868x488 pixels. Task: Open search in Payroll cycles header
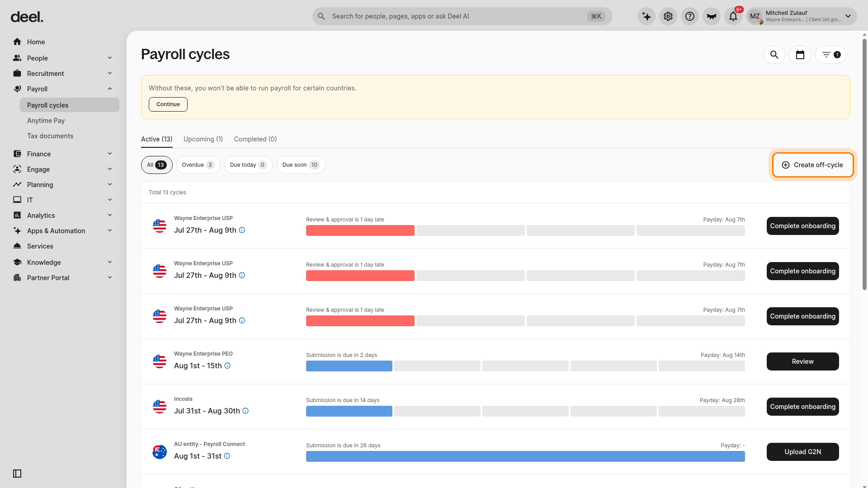pyautogui.click(x=774, y=55)
